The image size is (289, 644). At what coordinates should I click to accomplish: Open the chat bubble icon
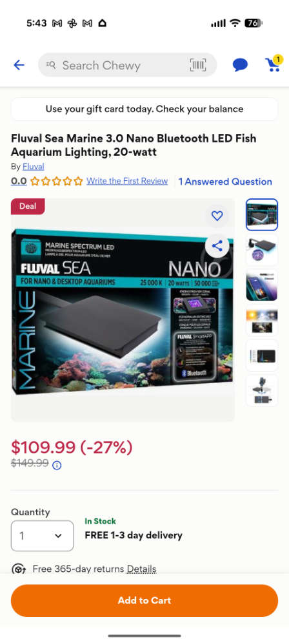(240, 65)
